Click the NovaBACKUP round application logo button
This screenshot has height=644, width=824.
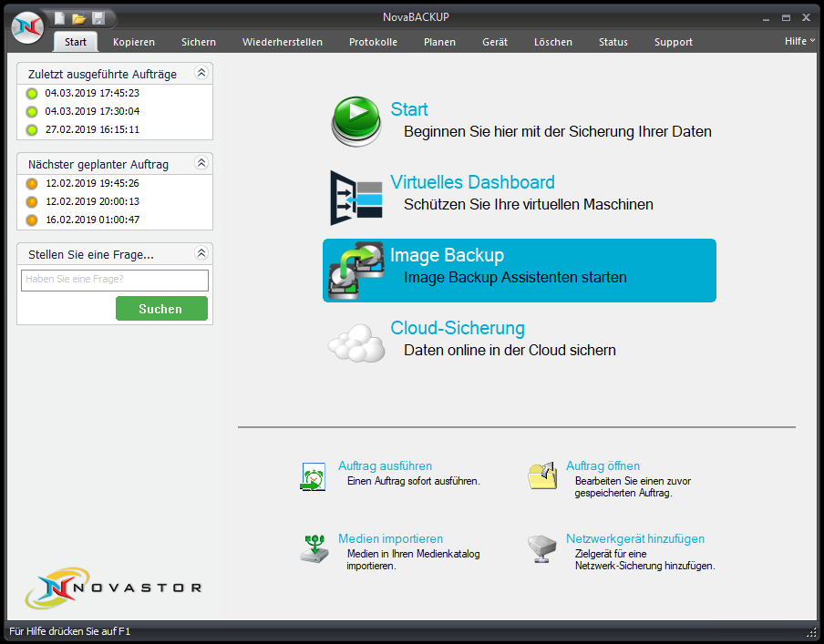click(27, 28)
